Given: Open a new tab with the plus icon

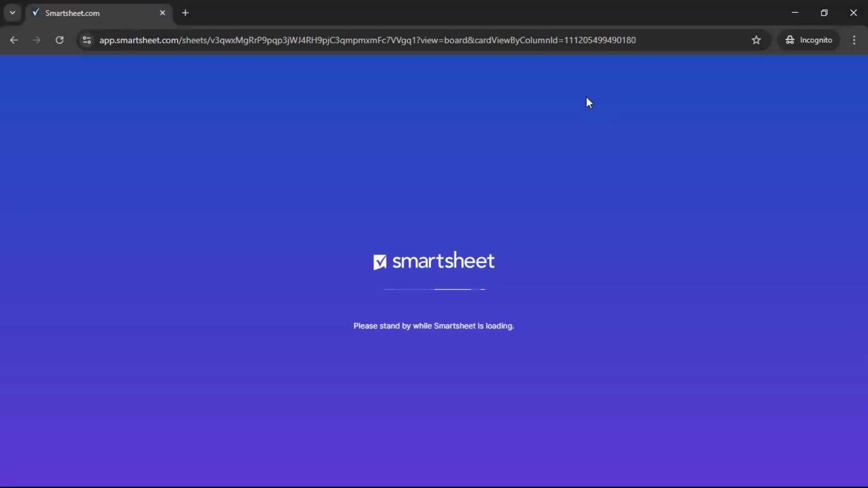Looking at the screenshot, I should 185,13.
